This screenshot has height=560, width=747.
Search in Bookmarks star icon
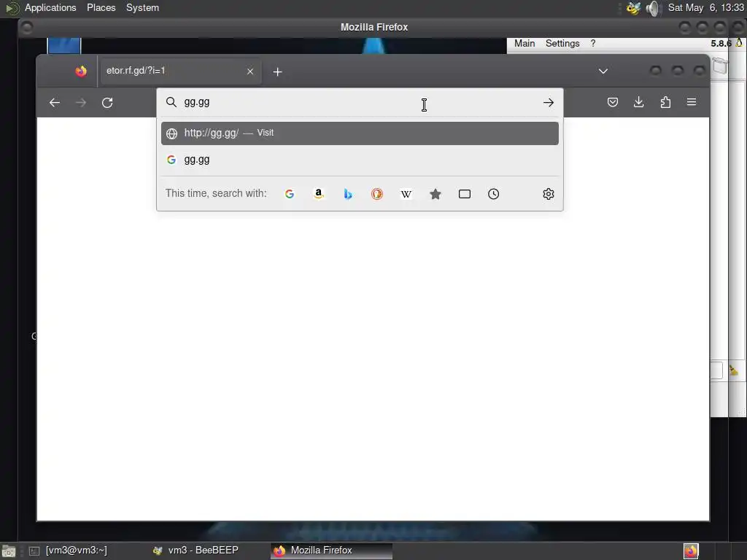tap(436, 194)
